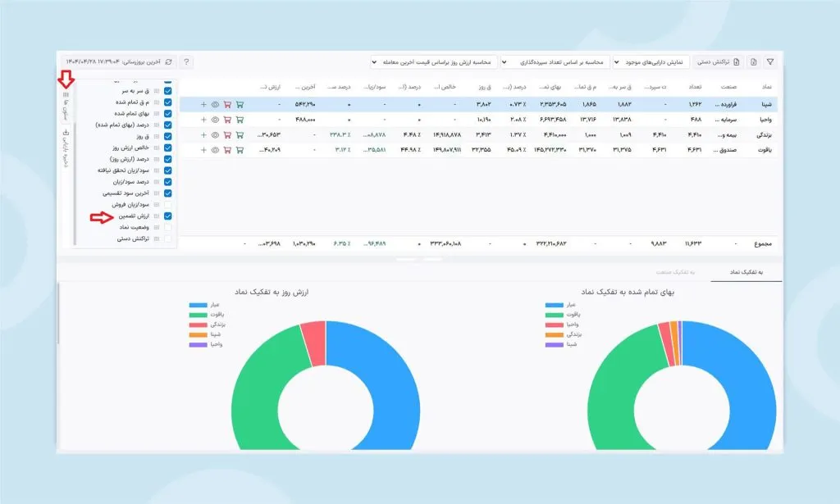Click green buy cart in یاقوت row
This screenshot has height=504, width=840.
coord(240,150)
